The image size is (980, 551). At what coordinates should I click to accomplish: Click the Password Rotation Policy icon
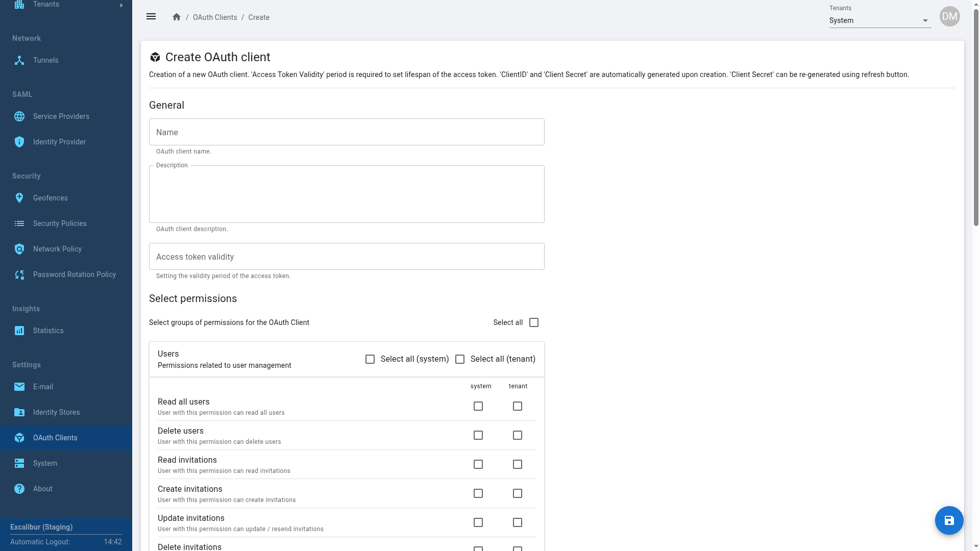[x=19, y=274]
